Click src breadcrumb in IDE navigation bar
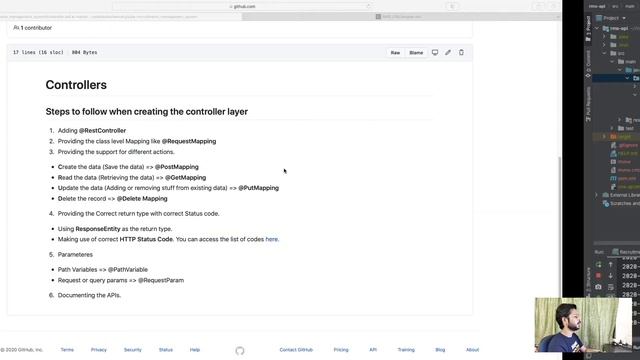The width and height of the screenshot is (640, 360). coord(615,6)
